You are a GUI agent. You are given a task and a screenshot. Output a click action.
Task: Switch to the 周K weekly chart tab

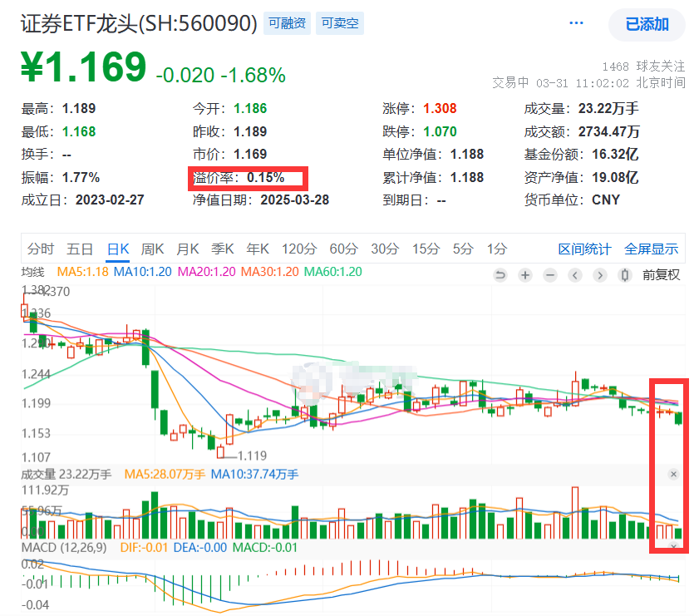click(154, 249)
